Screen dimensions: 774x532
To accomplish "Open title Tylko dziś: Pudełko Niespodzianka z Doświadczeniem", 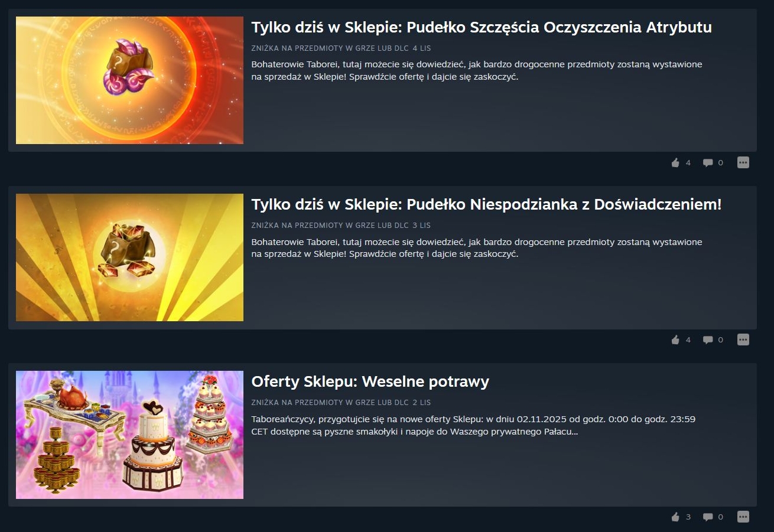I will pyautogui.click(x=486, y=205).
